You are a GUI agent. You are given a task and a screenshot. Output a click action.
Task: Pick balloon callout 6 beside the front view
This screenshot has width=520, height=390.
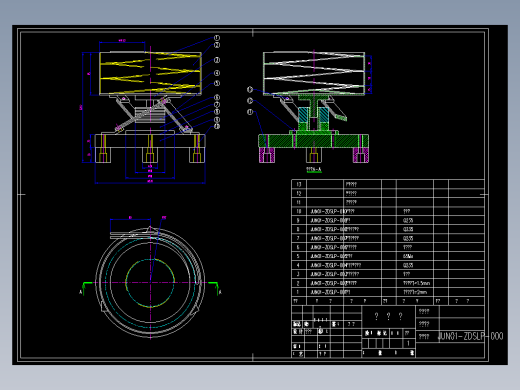click(217, 97)
